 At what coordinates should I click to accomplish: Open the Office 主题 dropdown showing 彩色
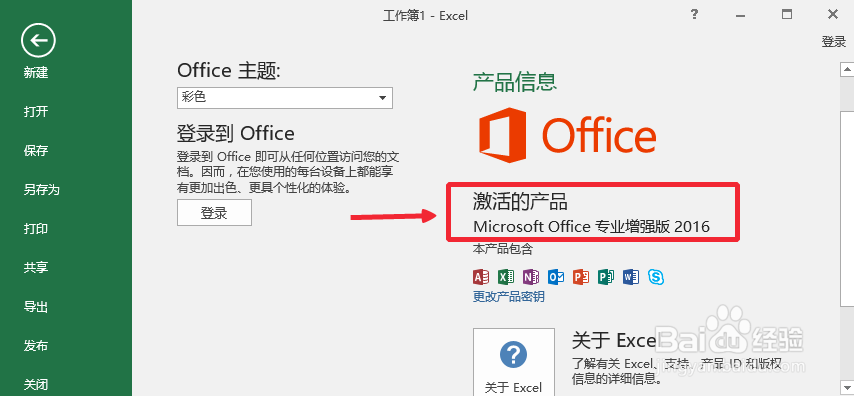click(284, 98)
